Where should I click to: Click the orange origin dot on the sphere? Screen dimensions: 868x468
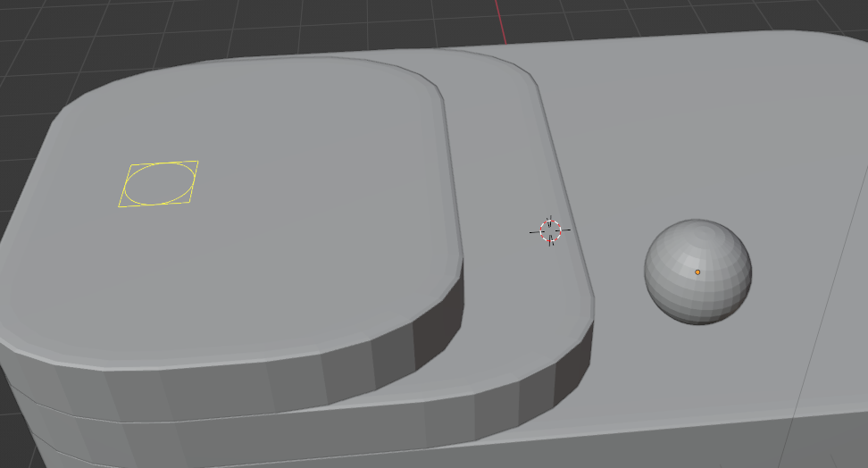tap(697, 272)
